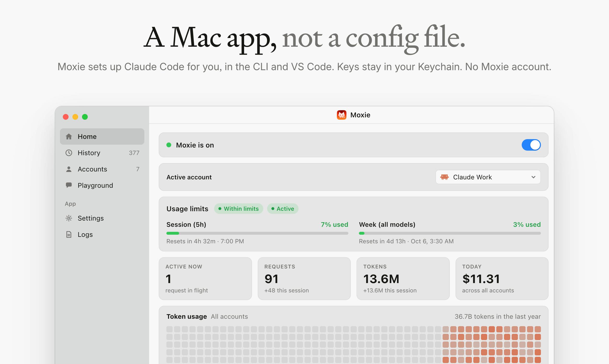Click the Moxie app icon in title bar
The width and height of the screenshot is (609, 364).
(342, 115)
